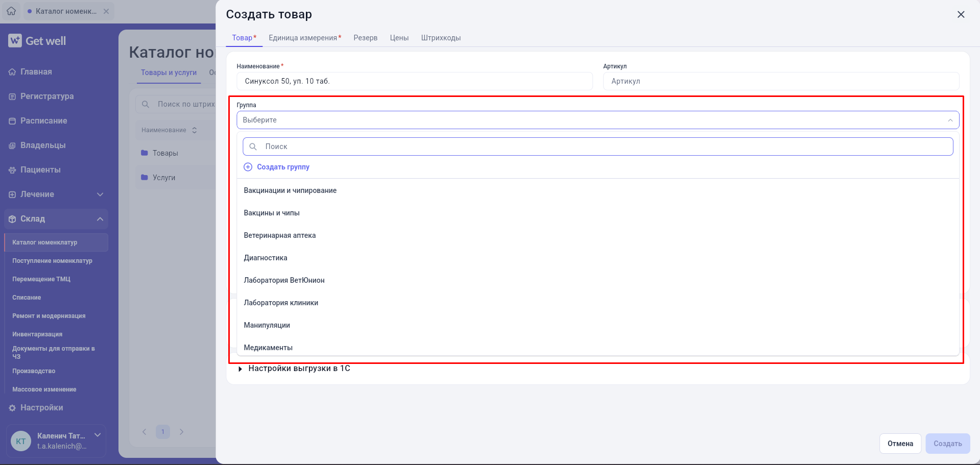Switch to the Единица измерения tab

click(x=305, y=38)
